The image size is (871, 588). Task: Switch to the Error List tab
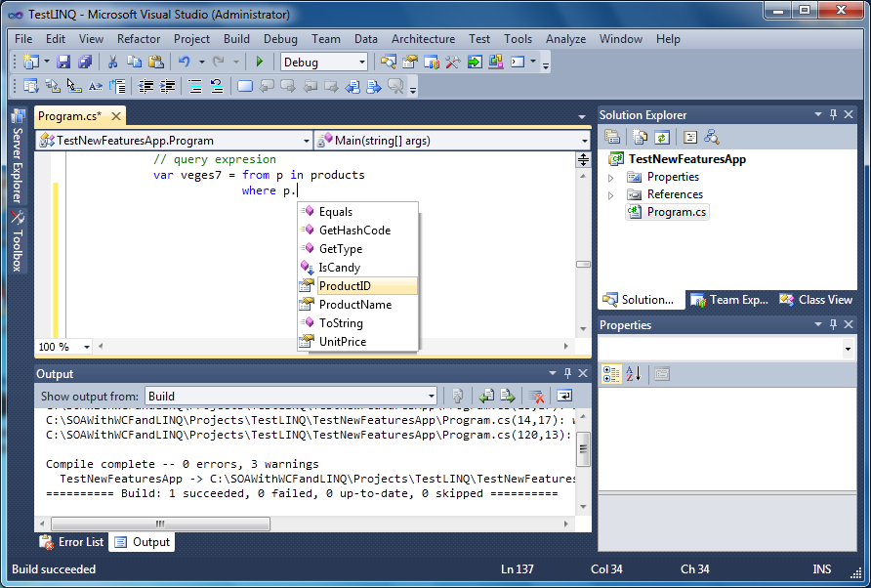71,542
